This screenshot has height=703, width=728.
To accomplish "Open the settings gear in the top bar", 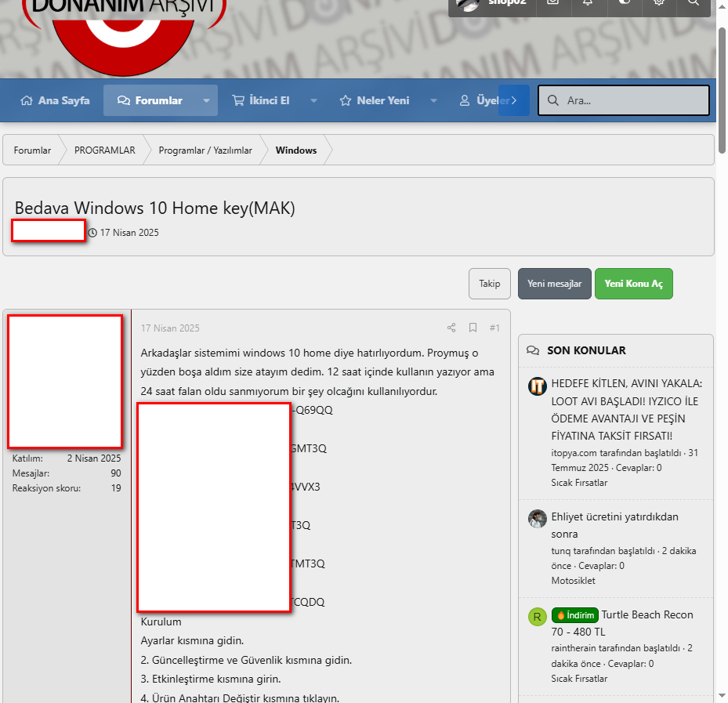I will (658, 2).
